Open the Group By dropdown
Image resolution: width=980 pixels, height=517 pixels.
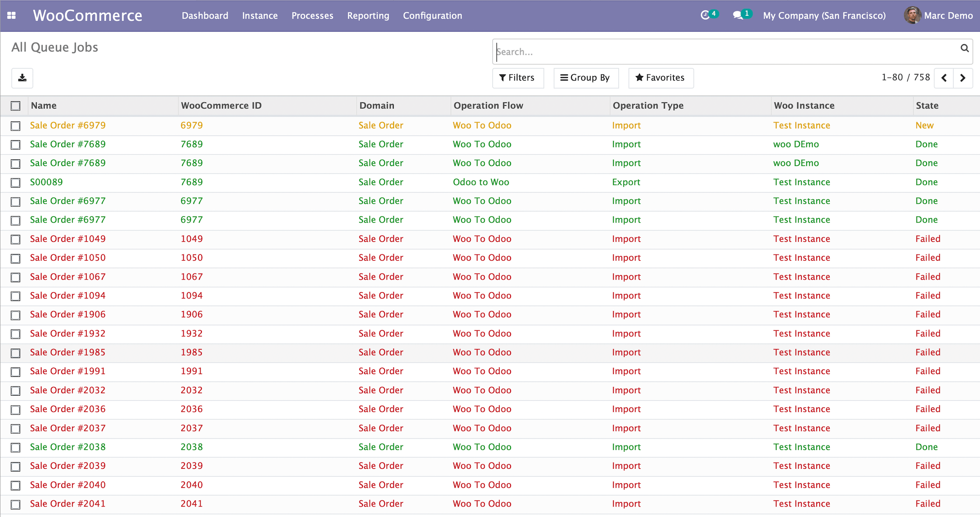click(585, 78)
